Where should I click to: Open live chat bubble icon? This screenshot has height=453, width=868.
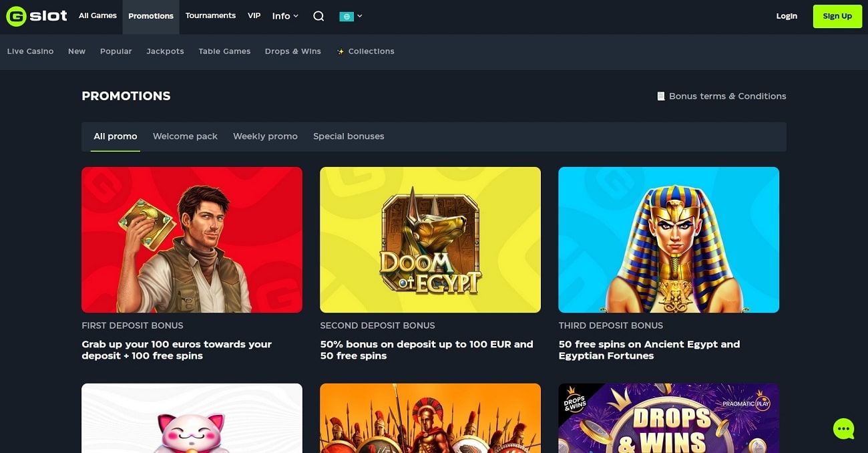(844, 428)
